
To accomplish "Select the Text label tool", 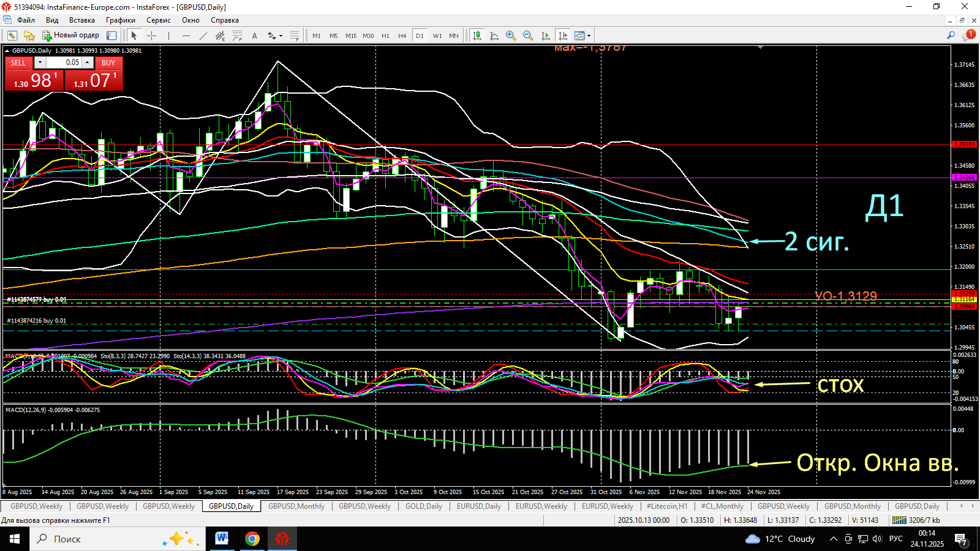I will point(254,36).
